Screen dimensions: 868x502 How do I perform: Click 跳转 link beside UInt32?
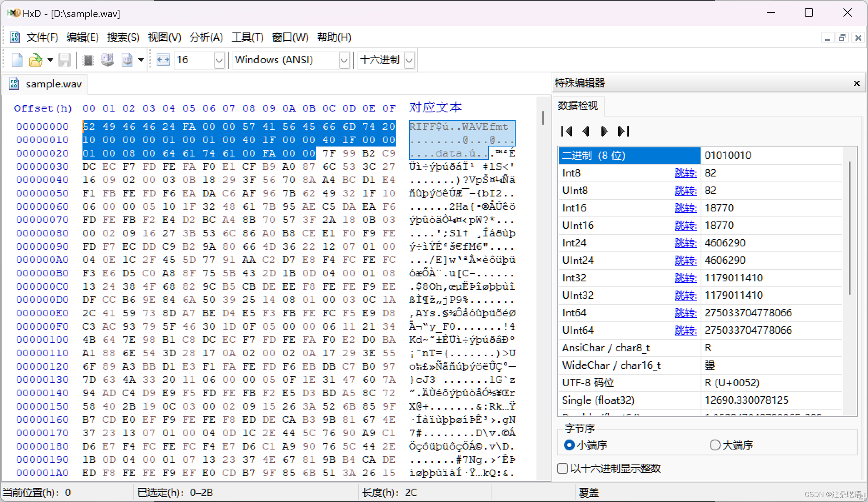click(x=685, y=296)
